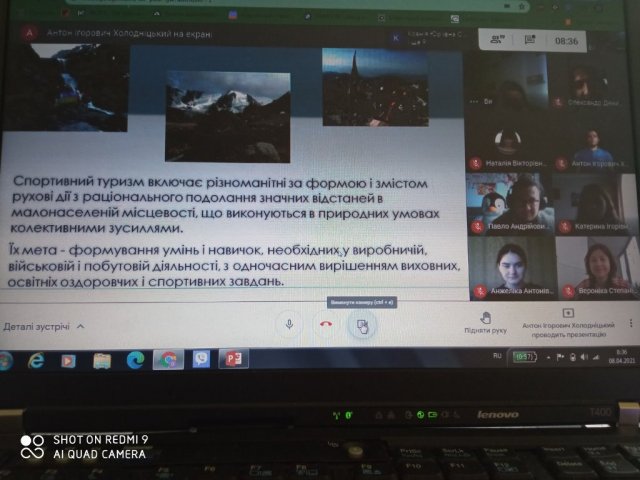Expand the Деталі зустрічі meeting details
This screenshot has height=480, width=640.
(43, 327)
